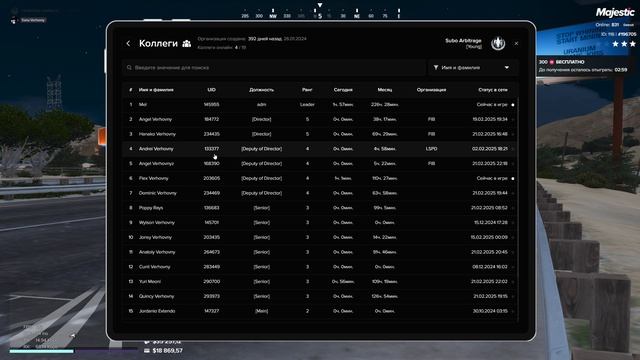Screen dimensions: 640x360
Task: Sort by the Должность column header
Action: coord(261,90)
